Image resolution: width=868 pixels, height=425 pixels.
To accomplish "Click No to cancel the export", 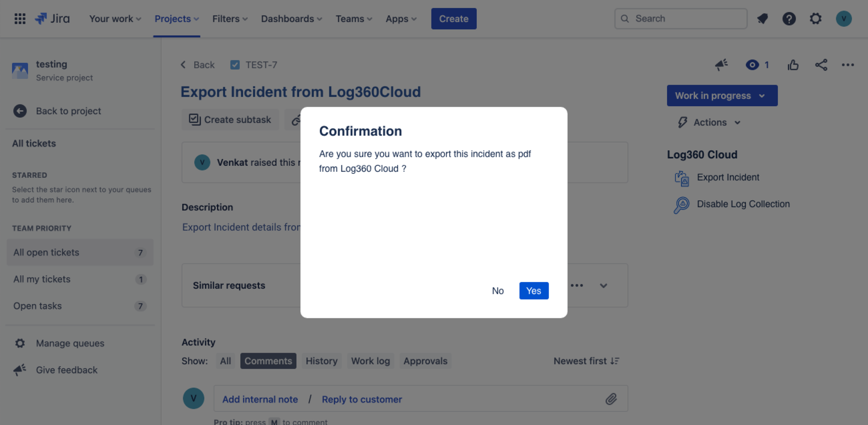I will [x=498, y=291].
